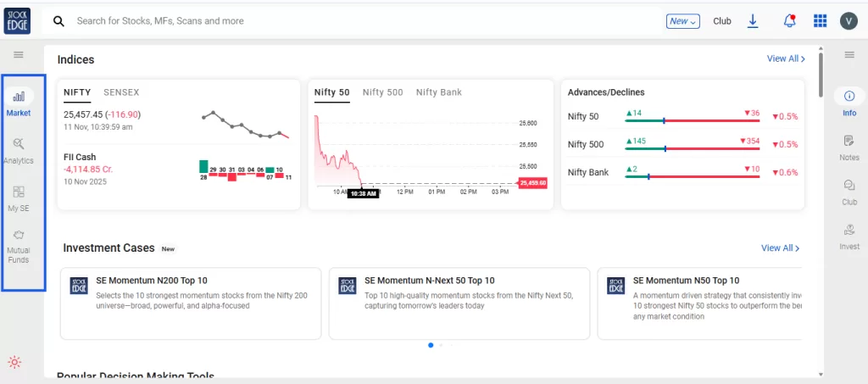Click Nifty Bank advances/declines bar
Viewport: 868px width, 384px height.
(x=692, y=176)
